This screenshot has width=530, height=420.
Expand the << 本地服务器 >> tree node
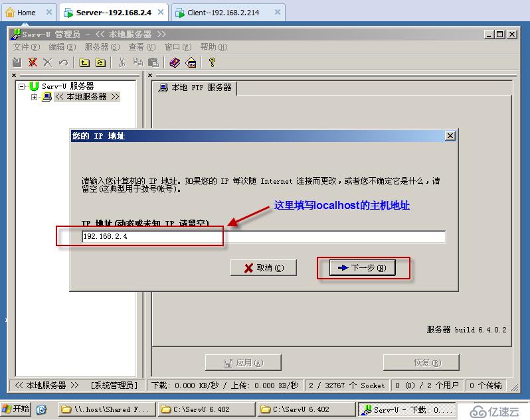[34, 98]
